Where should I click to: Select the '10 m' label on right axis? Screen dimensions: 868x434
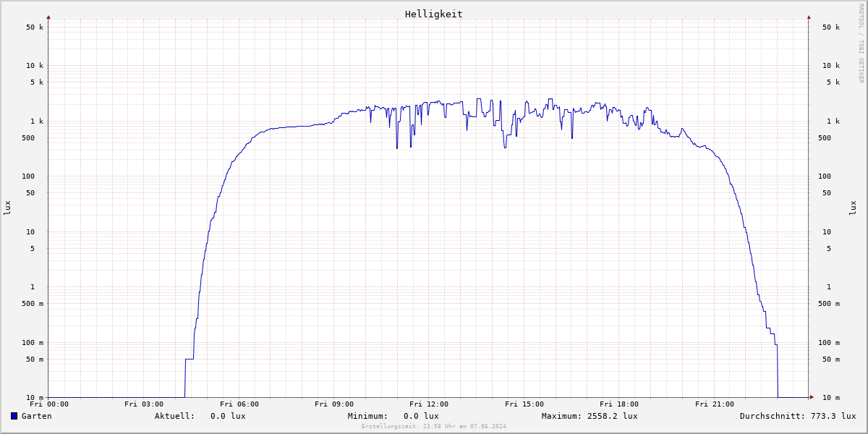(831, 398)
